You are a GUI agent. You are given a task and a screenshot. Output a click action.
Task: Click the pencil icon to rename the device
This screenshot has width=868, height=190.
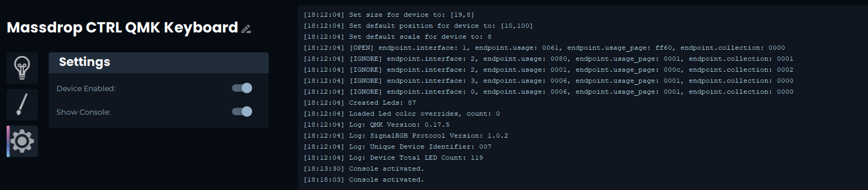[246, 29]
